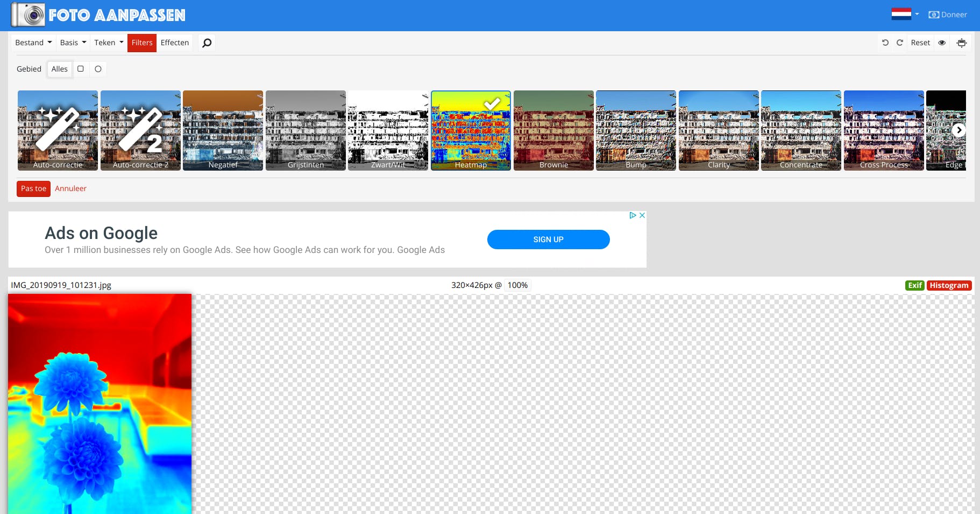Open the AdChoices info icon
Screen dimensions: 980x514
pos(633,215)
